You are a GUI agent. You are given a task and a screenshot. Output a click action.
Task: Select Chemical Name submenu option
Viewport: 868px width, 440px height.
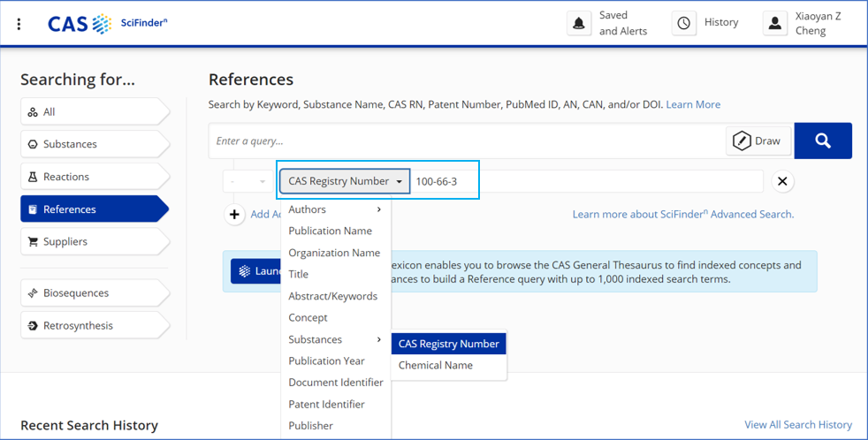click(449, 365)
